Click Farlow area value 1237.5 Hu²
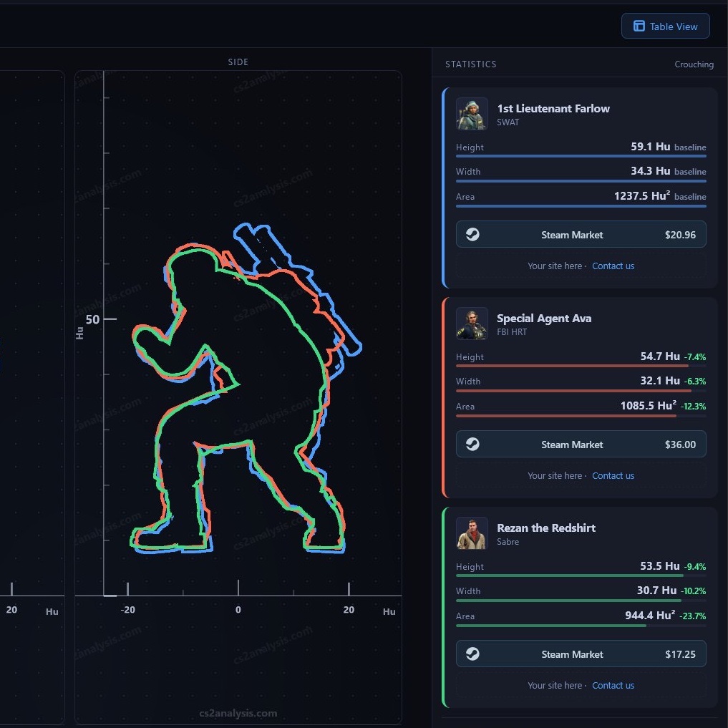This screenshot has width=728, height=728. pos(642,195)
